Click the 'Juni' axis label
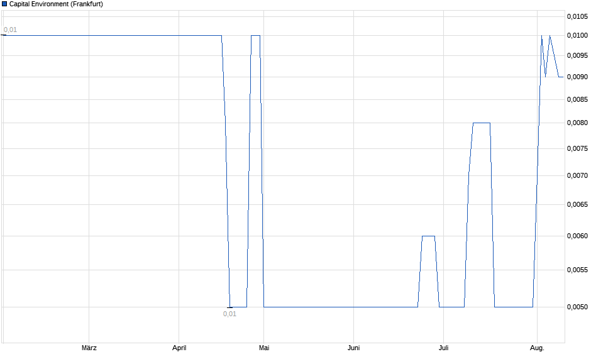This screenshot has height=364, width=591. pyautogui.click(x=353, y=348)
